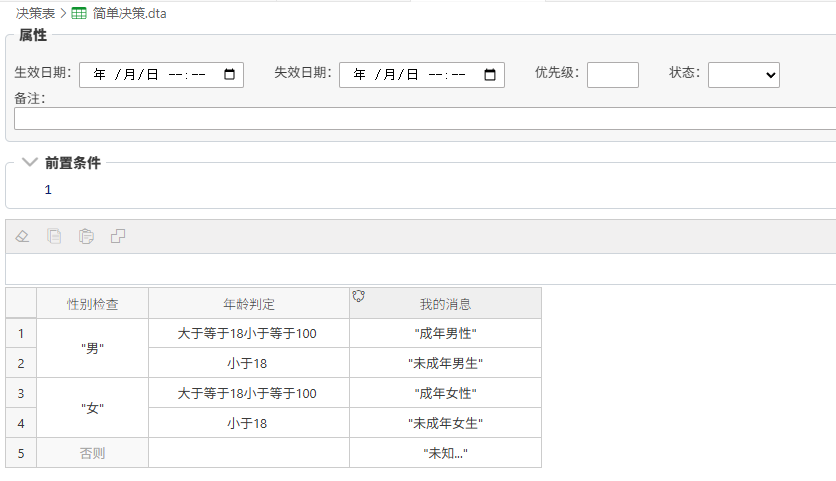Click row 1 大于等于18小于等于100 cell

[248, 333]
